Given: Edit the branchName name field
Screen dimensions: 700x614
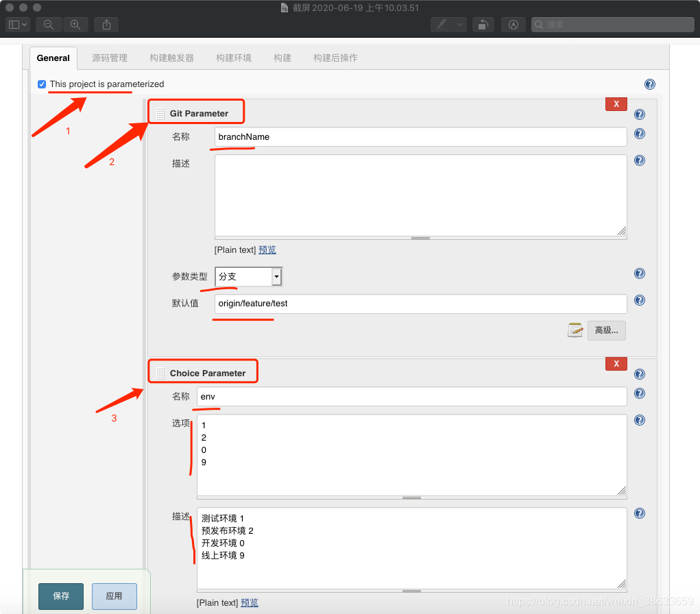Looking at the screenshot, I should 420,137.
